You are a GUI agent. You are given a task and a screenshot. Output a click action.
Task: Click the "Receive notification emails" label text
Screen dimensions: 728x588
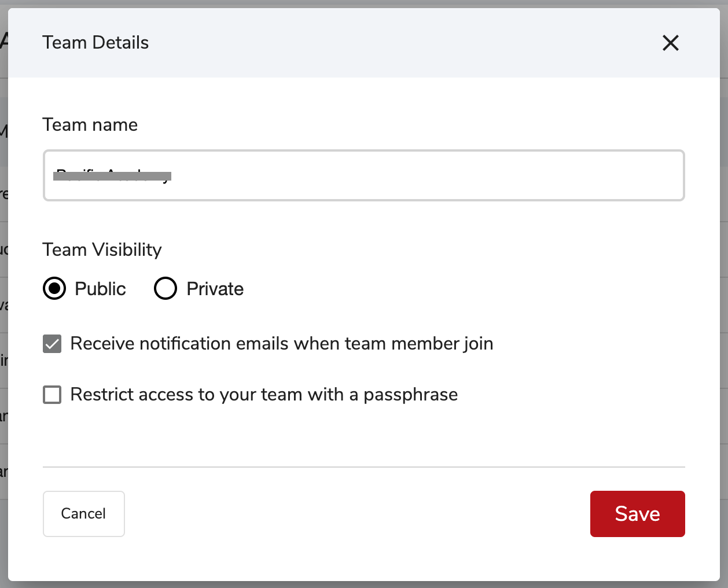pos(281,344)
